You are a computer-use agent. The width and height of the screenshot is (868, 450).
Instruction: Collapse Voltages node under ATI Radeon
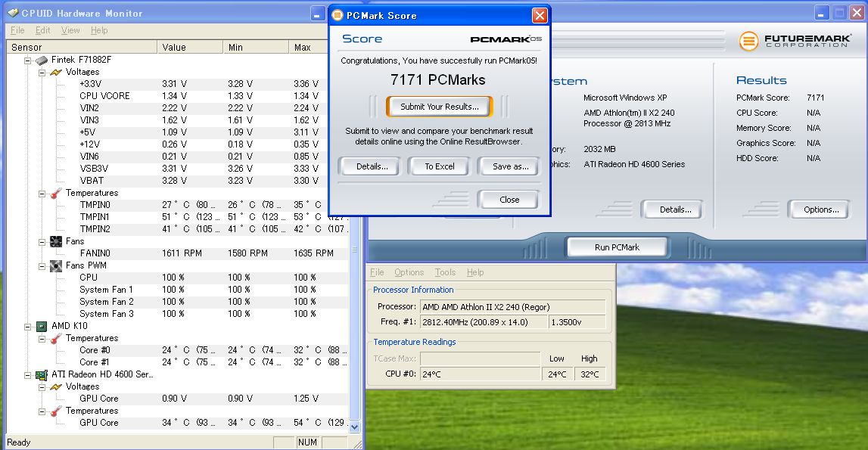42,387
